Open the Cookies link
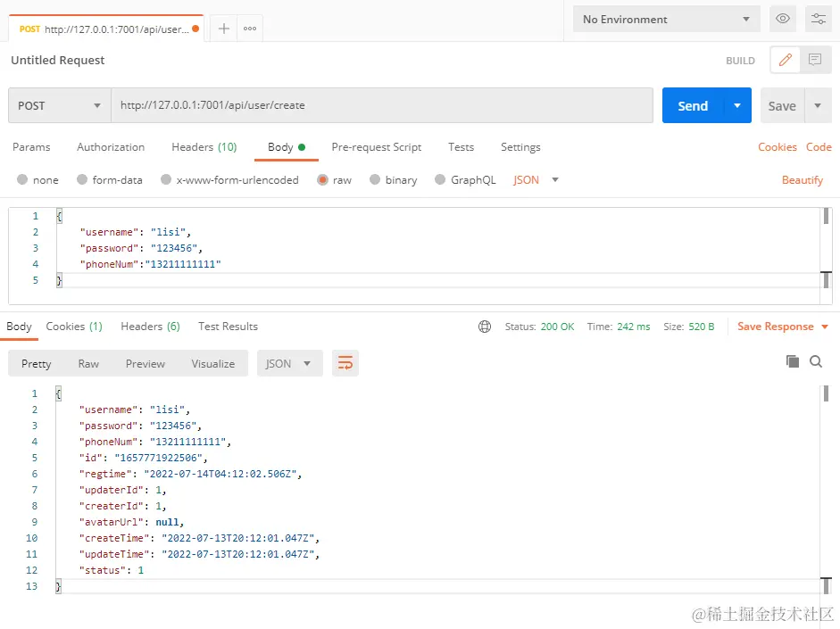 pos(778,147)
